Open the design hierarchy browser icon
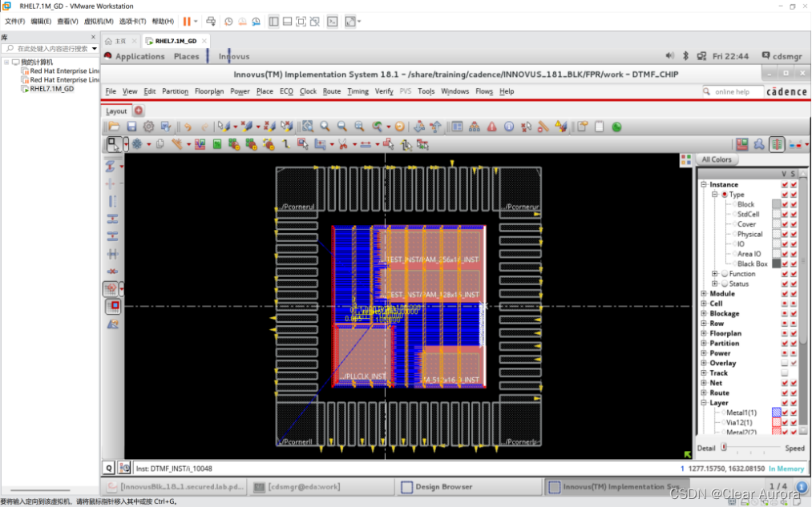The image size is (812, 507). point(474,127)
